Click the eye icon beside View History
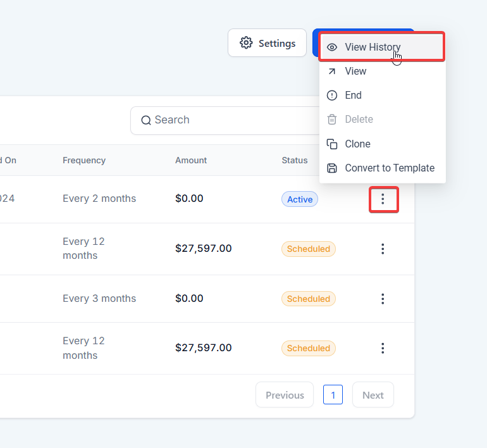The height and width of the screenshot is (448, 487). 332,47
